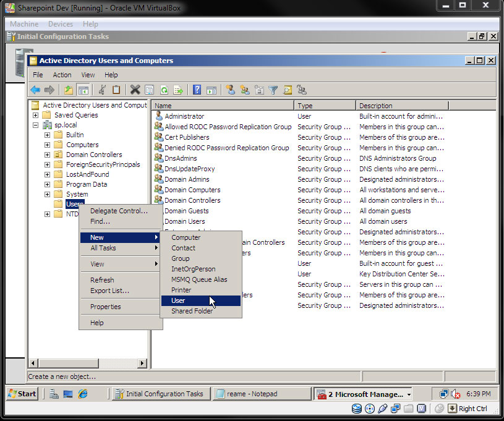
Task: Choose Printer in the New submenu
Action: coord(201,290)
